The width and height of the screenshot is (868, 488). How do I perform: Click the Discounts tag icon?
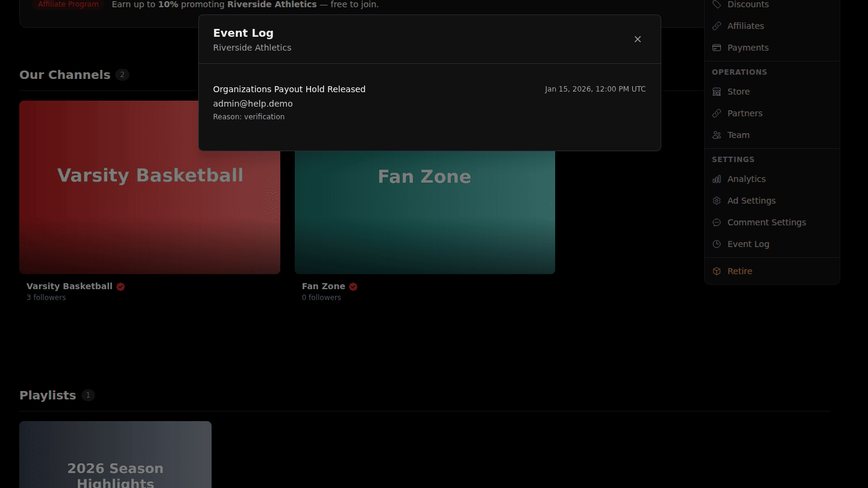(717, 4)
